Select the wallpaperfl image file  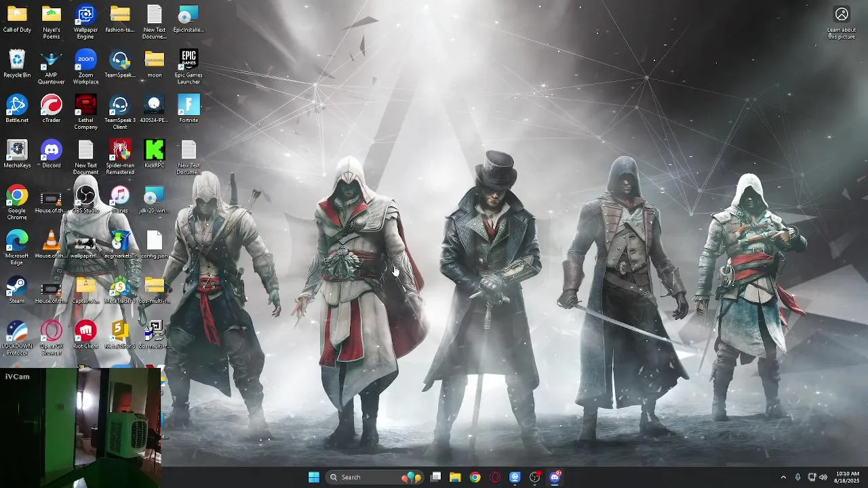[x=85, y=245]
